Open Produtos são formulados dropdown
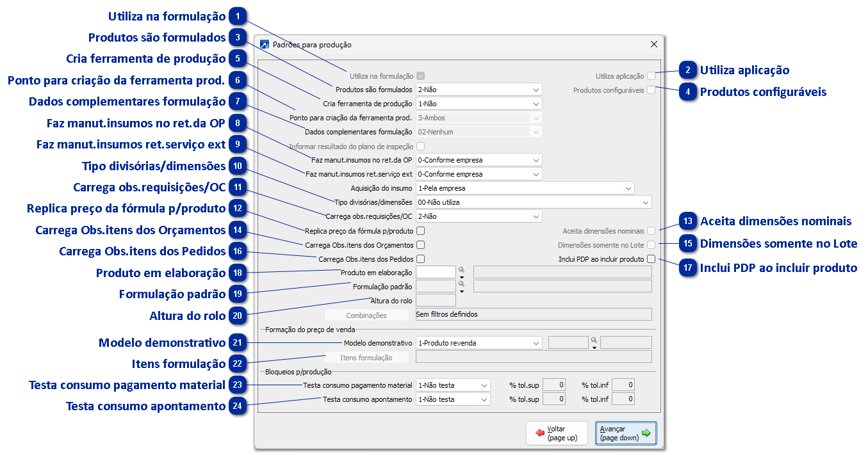The height and width of the screenshot is (455, 868). coord(479,89)
